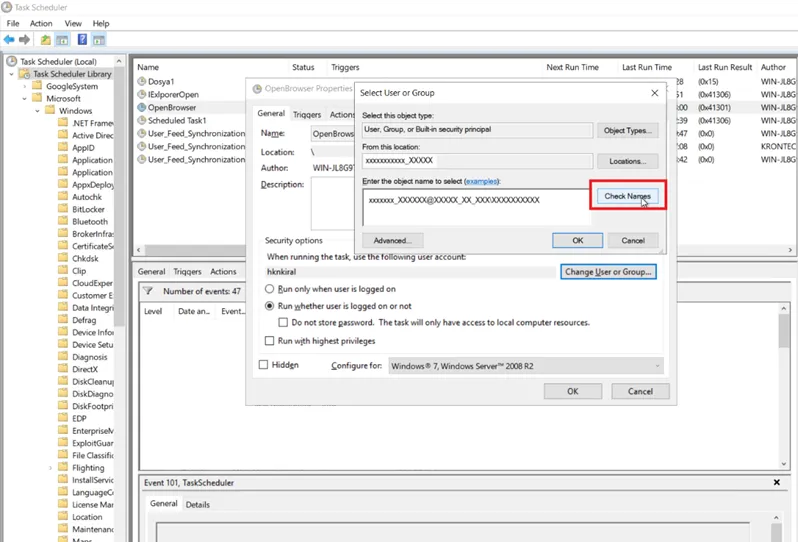Check Do not store password option
Screen dimensions: 798x542
(x=283, y=322)
